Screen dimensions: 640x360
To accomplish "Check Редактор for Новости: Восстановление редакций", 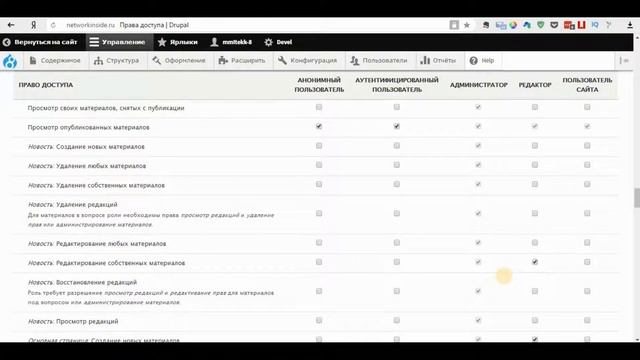I will [535, 291].
